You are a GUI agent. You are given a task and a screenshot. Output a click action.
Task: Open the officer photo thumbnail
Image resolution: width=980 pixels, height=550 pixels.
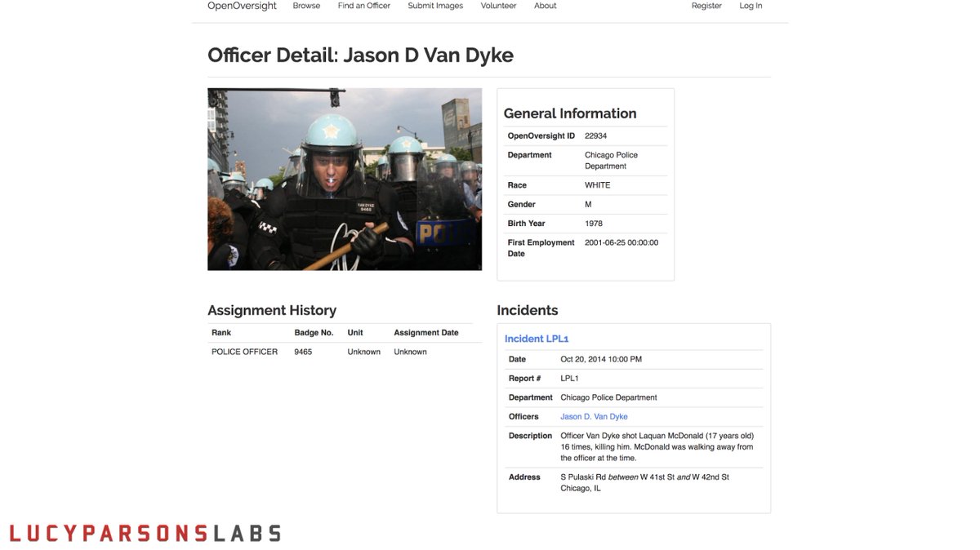pos(345,180)
